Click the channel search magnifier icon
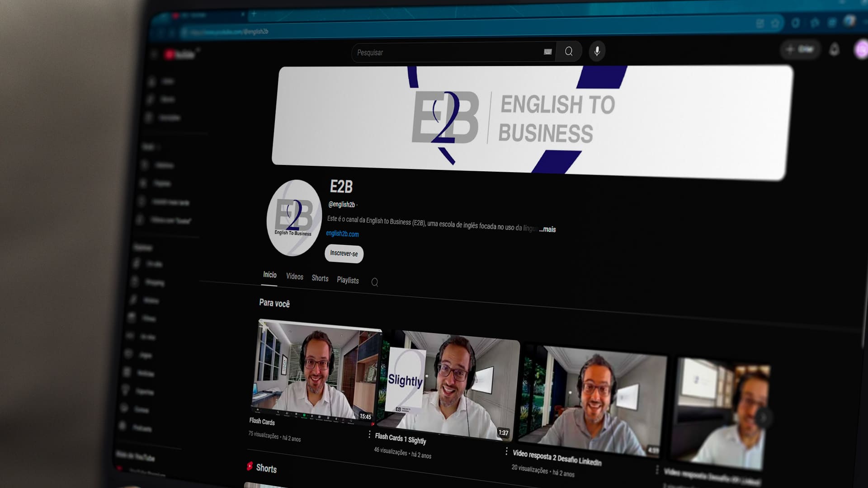The image size is (868, 488). [x=375, y=282]
